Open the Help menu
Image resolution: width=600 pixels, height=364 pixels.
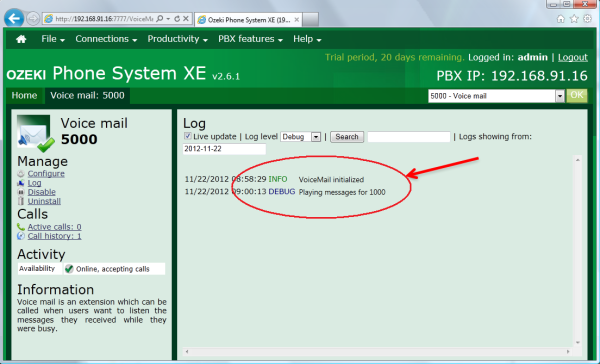click(307, 39)
